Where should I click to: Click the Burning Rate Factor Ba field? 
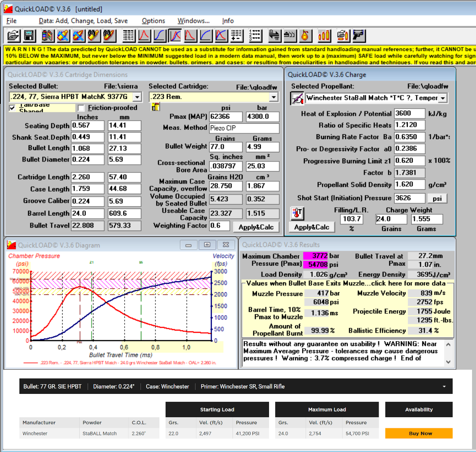(x=410, y=137)
